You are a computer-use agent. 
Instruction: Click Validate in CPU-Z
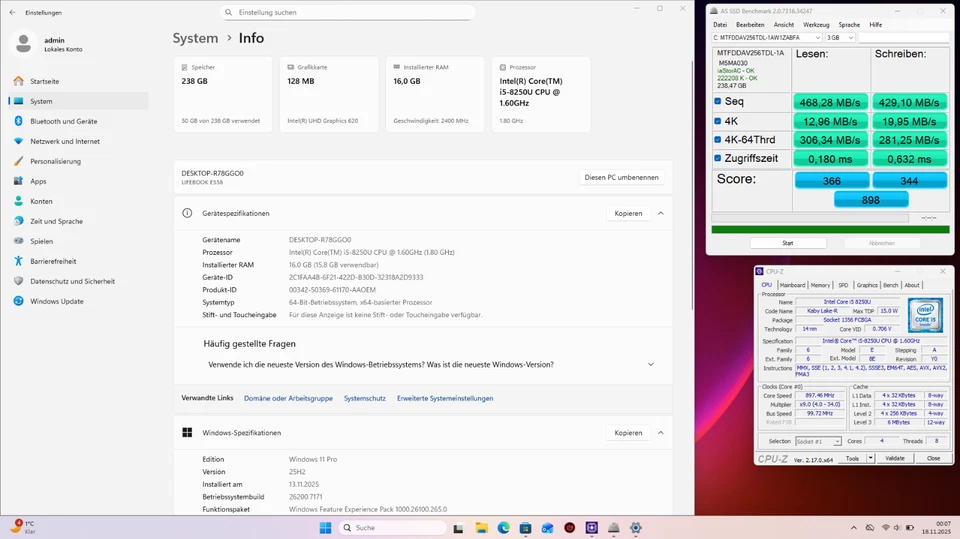(x=894, y=458)
